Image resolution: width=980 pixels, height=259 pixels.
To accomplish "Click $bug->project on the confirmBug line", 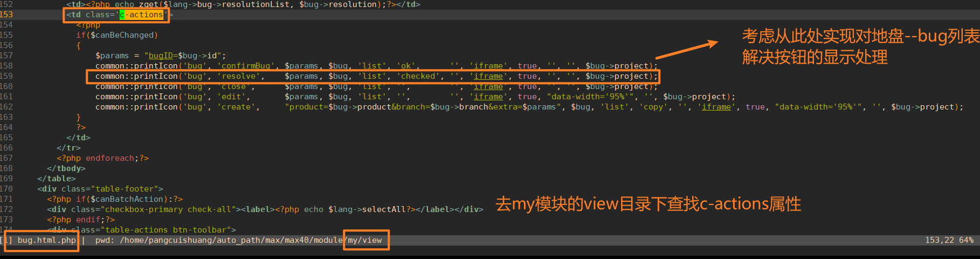I will [x=619, y=66].
